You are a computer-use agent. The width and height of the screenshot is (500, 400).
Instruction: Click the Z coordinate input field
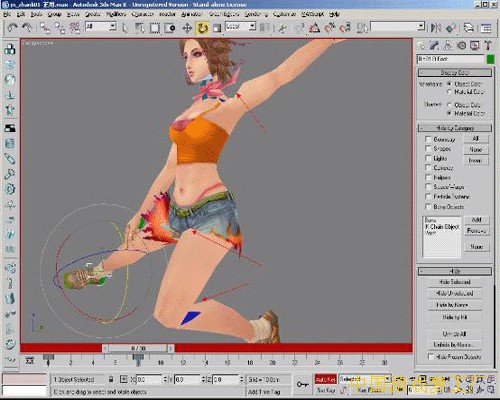click(x=225, y=379)
